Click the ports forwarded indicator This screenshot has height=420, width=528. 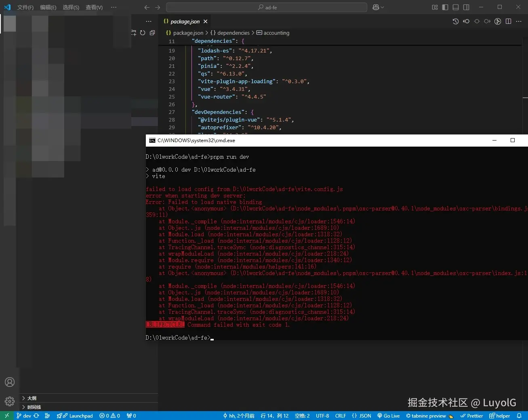coord(131,416)
